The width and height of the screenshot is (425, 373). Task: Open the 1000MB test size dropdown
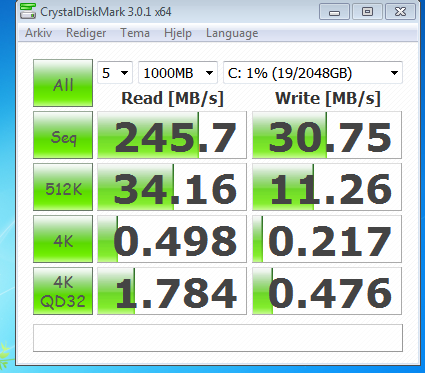pyautogui.click(x=178, y=73)
